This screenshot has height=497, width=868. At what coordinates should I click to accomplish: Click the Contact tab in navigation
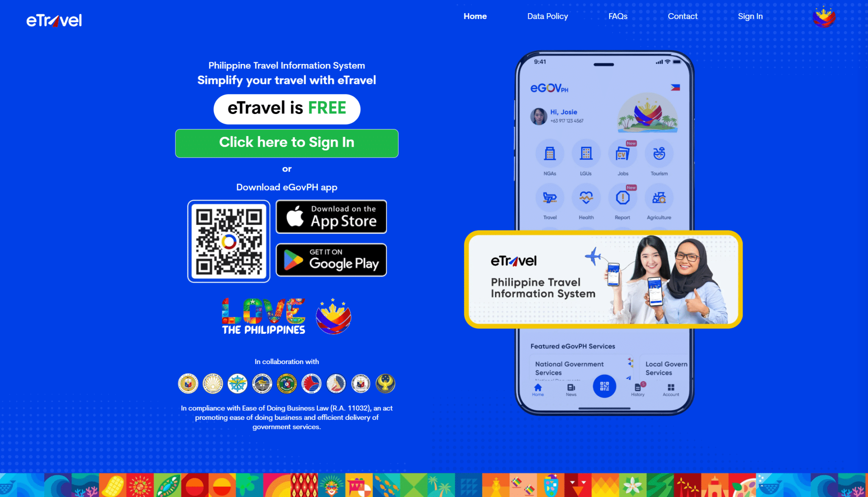click(682, 17)
